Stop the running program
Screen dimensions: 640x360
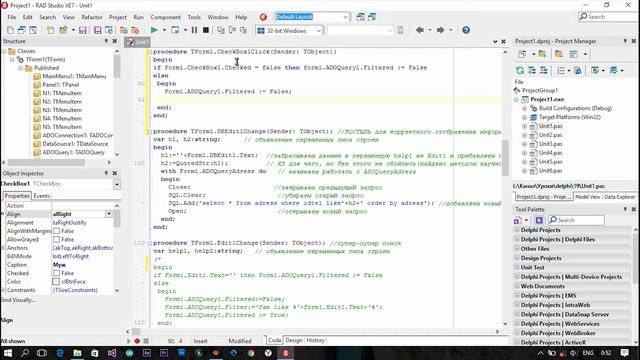[x=206, y=30]
